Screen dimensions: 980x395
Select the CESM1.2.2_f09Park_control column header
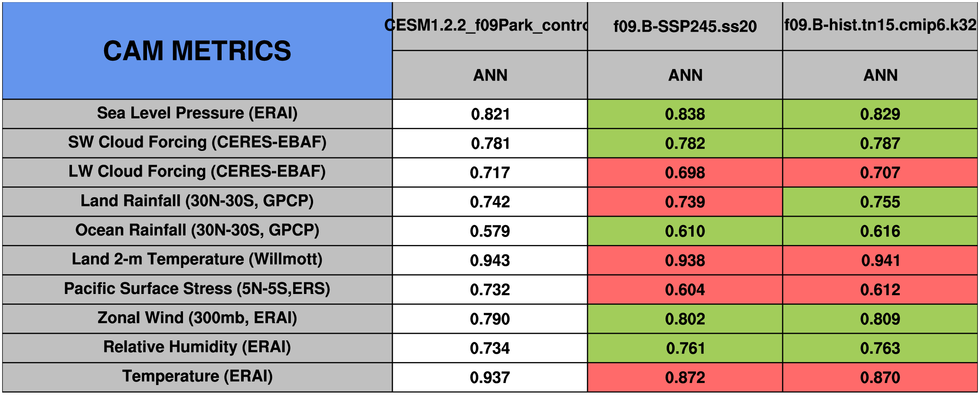490,26
